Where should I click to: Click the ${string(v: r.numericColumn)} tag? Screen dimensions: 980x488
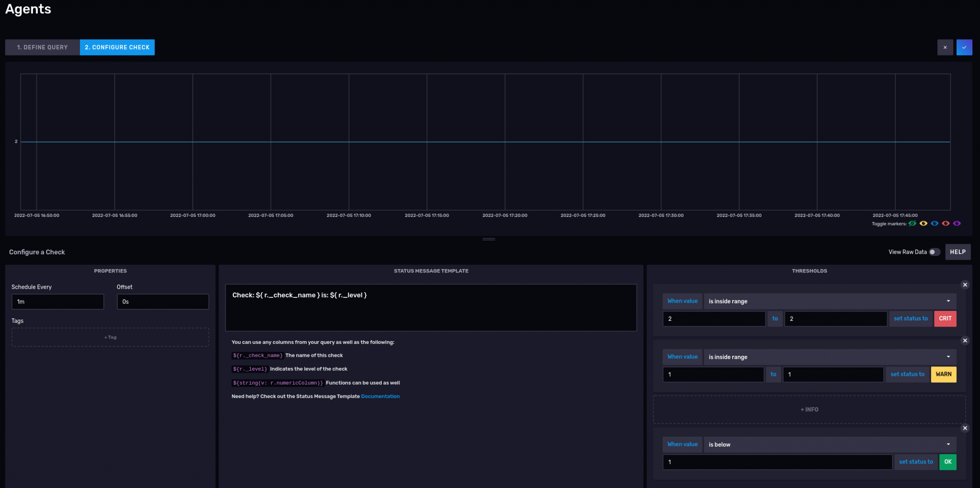278,383
